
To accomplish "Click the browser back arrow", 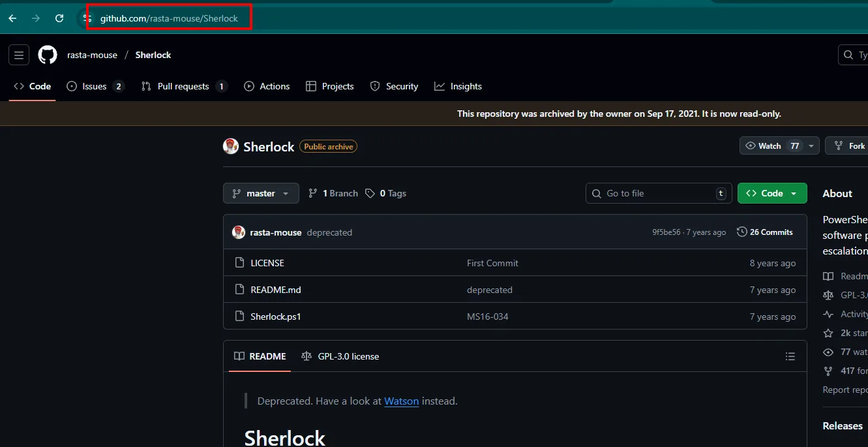I will pos(12,18).
